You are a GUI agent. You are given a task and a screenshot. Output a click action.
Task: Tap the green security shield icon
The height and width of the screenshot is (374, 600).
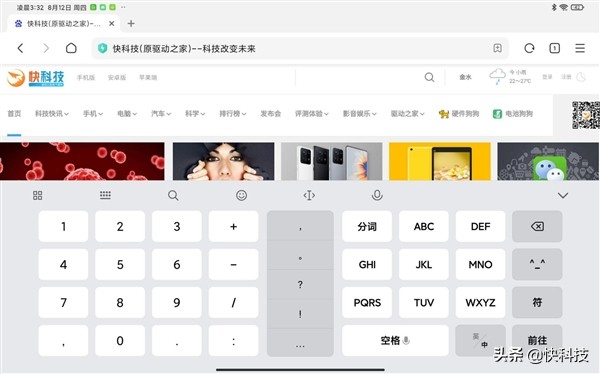[x=102, y=48]
